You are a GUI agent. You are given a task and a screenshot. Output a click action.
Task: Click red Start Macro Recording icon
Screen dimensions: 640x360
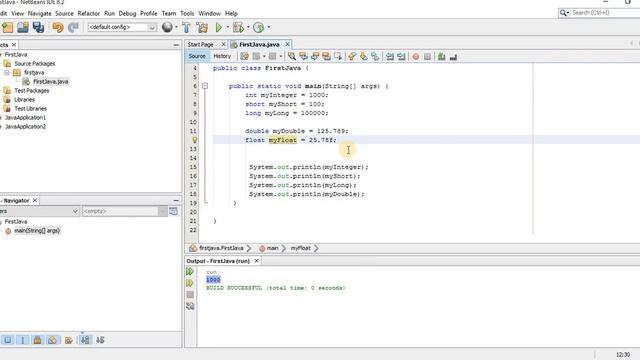(x=416, y=56)
